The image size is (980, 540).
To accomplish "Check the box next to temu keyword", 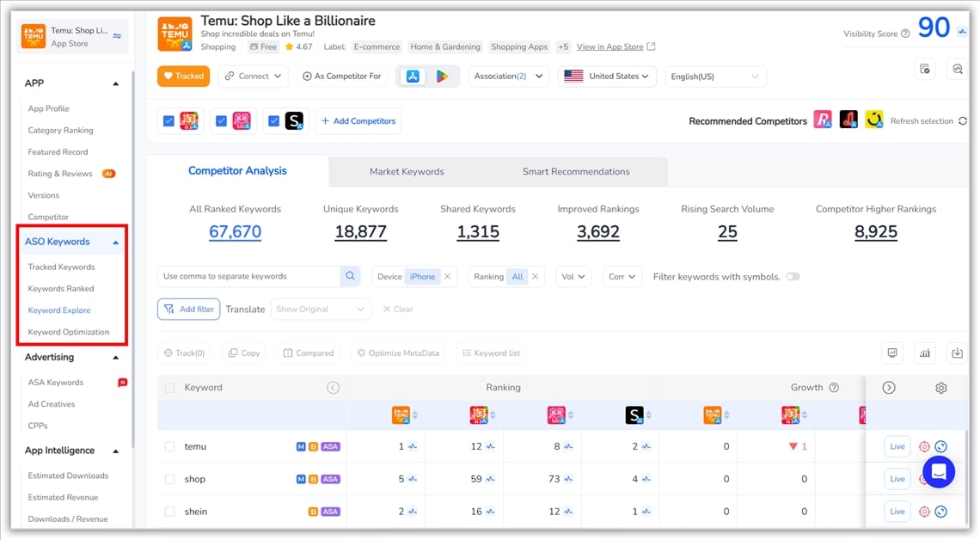I will pos(169,446).
